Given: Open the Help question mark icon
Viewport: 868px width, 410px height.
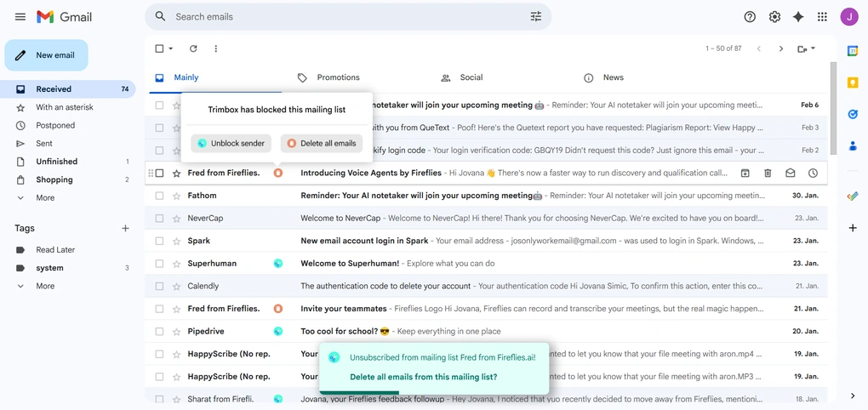Looking at the screenshot, I should click(x=750, y=17).
